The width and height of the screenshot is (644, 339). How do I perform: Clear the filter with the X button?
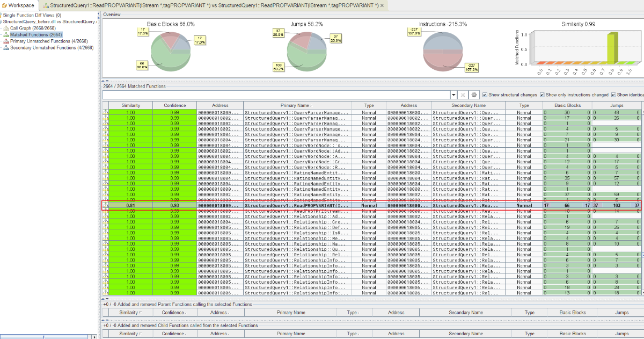(463, 95)
